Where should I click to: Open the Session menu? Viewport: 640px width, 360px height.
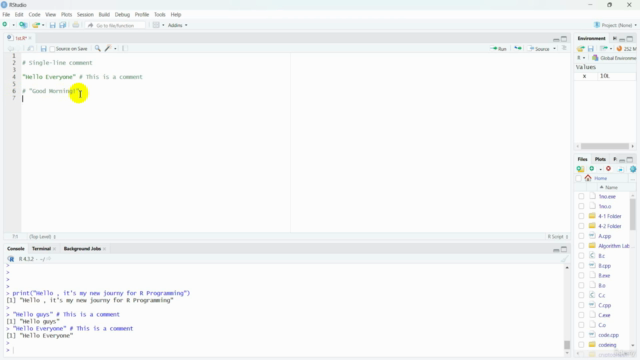[x=85, y=14]
